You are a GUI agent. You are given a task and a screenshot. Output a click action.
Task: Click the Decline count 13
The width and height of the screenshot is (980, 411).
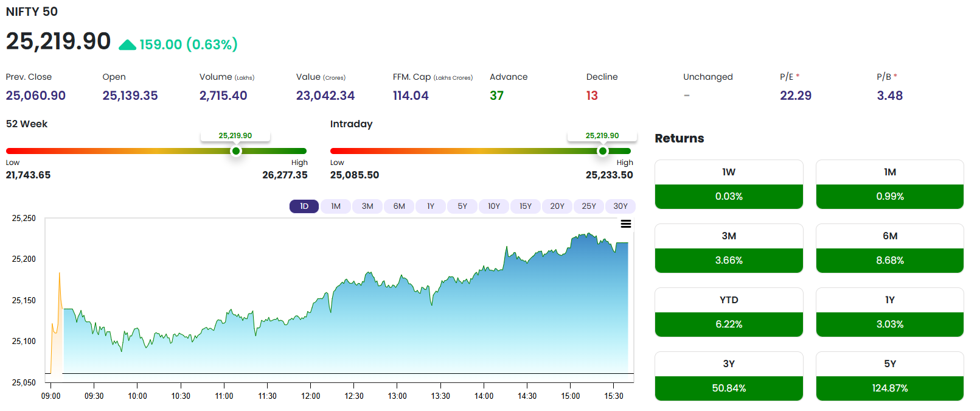pyautogui.click(x=592, y=96)
